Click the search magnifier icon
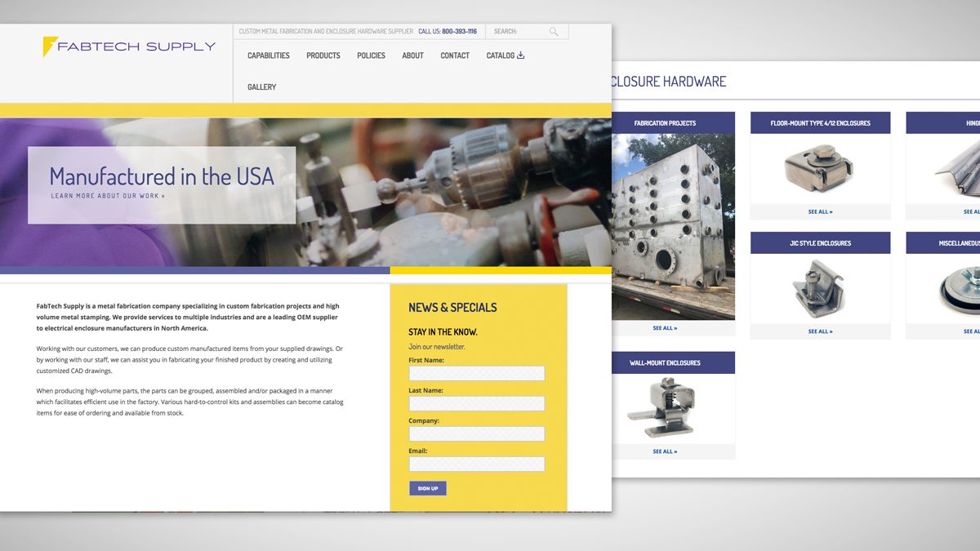This screenshot has width=980, height=551. click(x=554, y=32)
